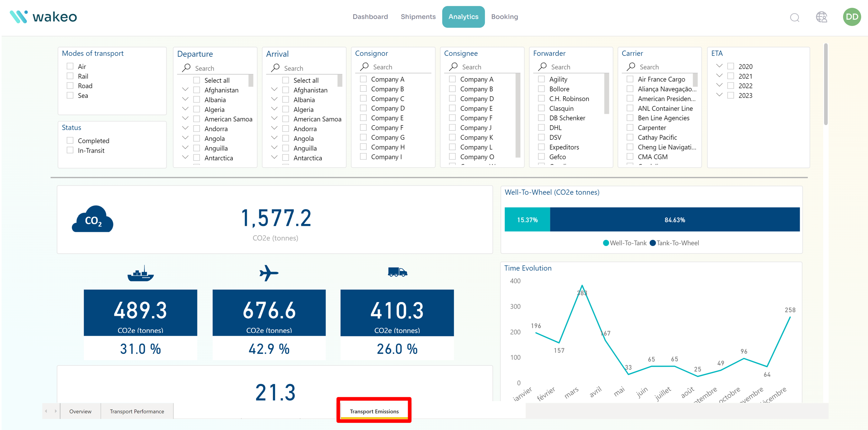This screenshot has height=430, width=868.
Task: Select the airplane transport icon
Action: pos(269,272)
